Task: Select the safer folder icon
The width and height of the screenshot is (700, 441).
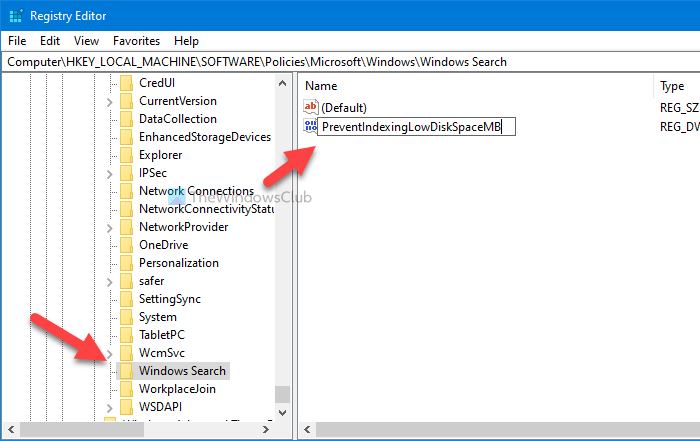Action: pyautogui.click(x=126, y=281)
